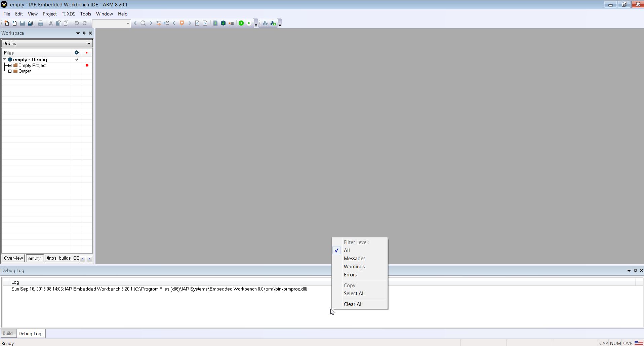Click the Copy toolbar icon
The height and width of the screenshot is (346, 644).
pyautogui.click(x=58, y=23)
